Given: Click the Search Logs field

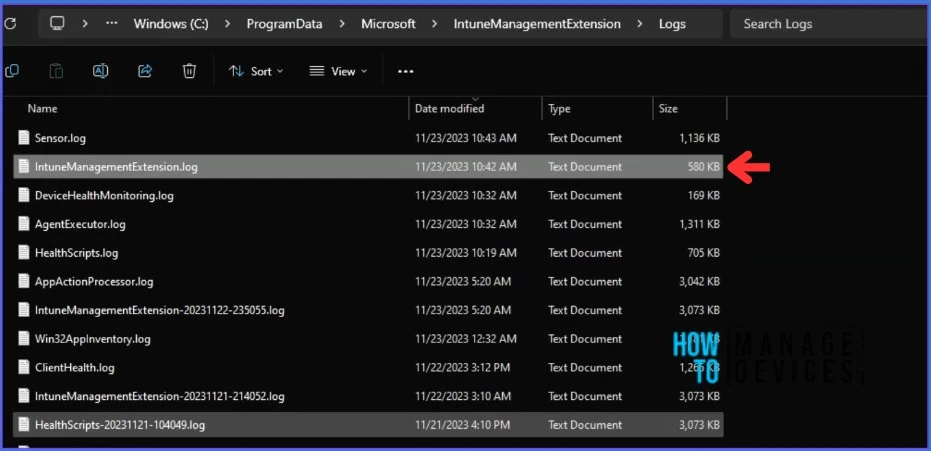Looking at the screenshot, I should coord(830,24).
